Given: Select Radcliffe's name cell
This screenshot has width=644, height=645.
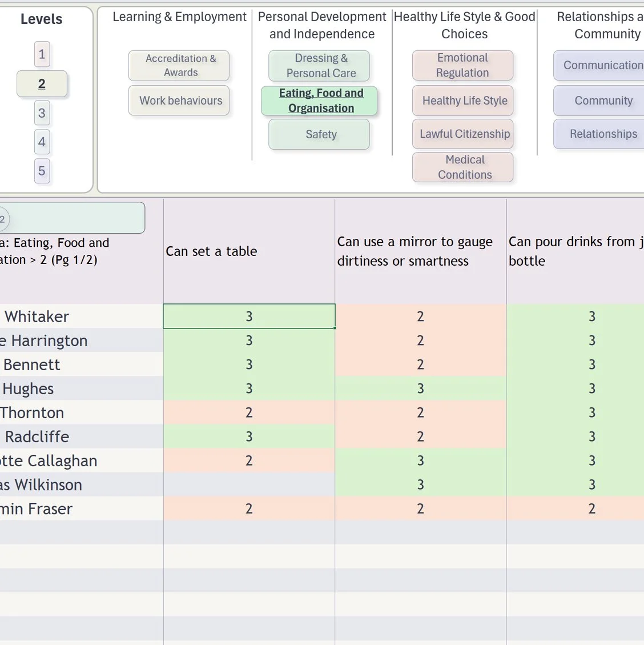Looking at the screenshot, I should coord(82,436).
